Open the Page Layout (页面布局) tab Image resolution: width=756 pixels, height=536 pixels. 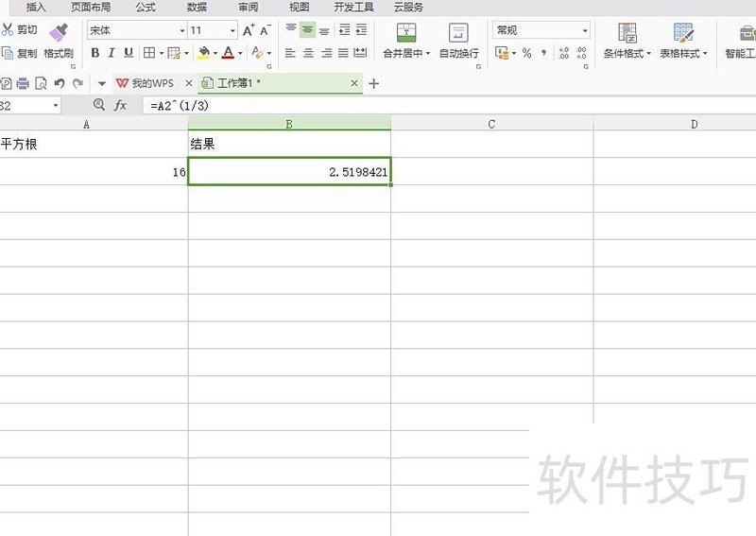click(x=91, y=8)
